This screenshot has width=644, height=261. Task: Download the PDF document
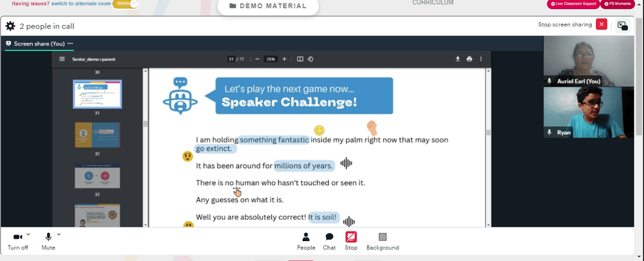[457, 59]
